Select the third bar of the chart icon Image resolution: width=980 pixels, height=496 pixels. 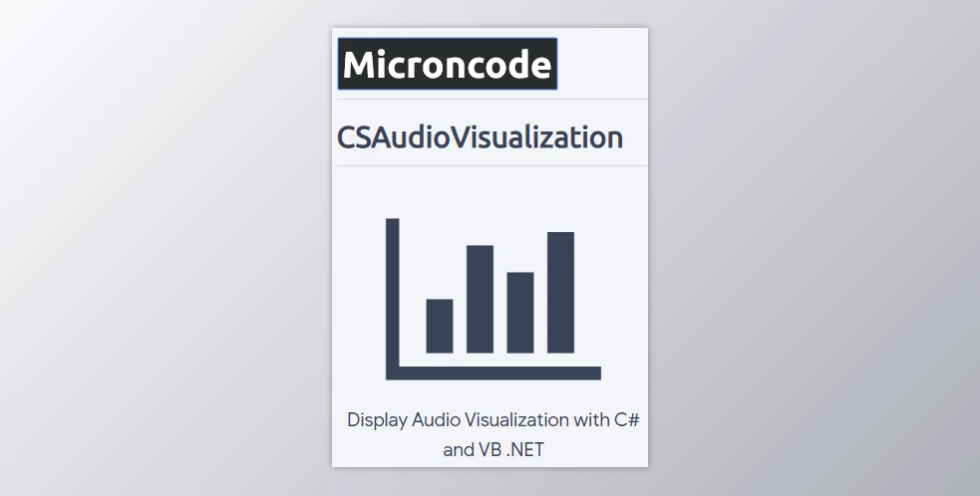pyautogui.click(x=520, y=312)
